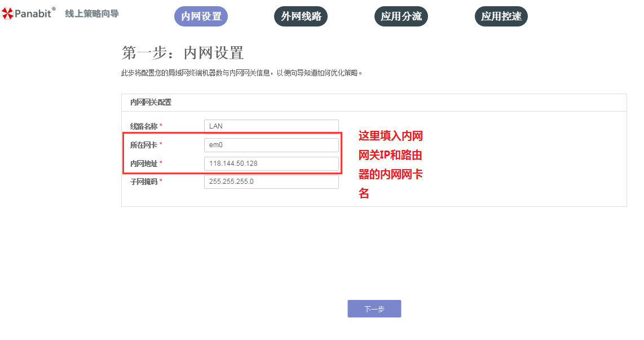The height and width of the screenshot is (340, 644).
Task: Click the description text below the heading
Action: tap(241, 73)
